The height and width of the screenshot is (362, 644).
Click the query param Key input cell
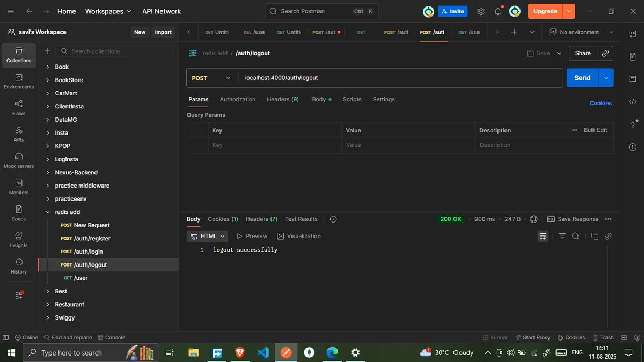point(274,145)
